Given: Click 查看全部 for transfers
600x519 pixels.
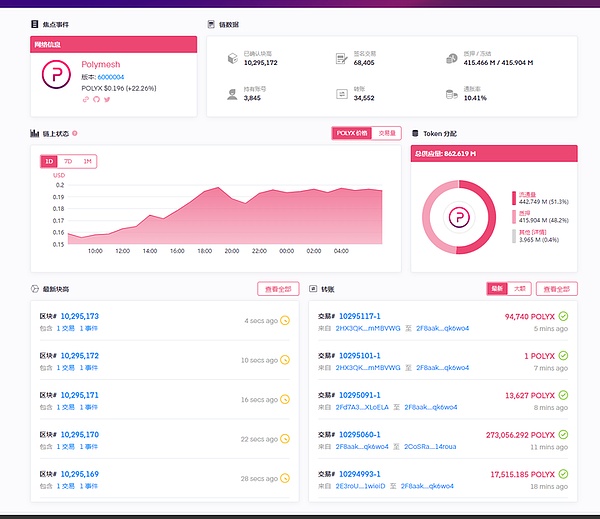Looking at the screenshot, I should coord(556,289).
